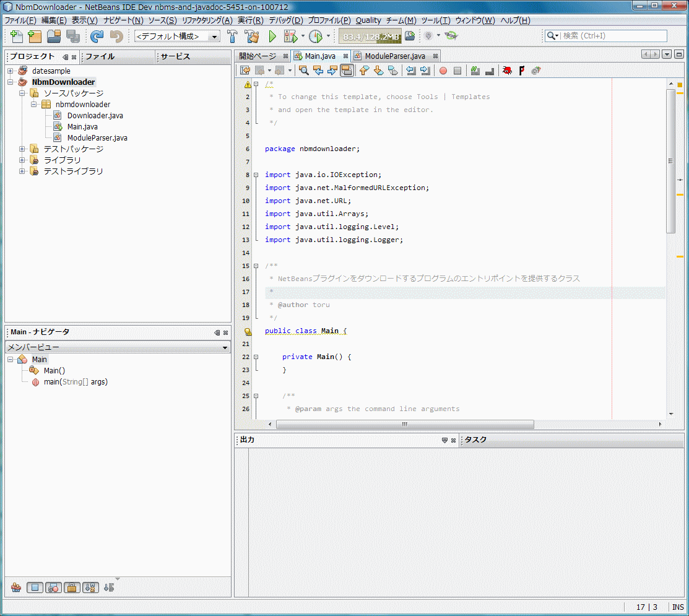The image size is (689, 616).
Task: Jump to last edit location
Action: (245, 71)
